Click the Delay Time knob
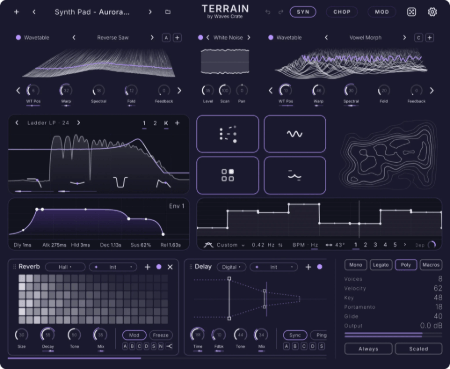 coord(197,334)
